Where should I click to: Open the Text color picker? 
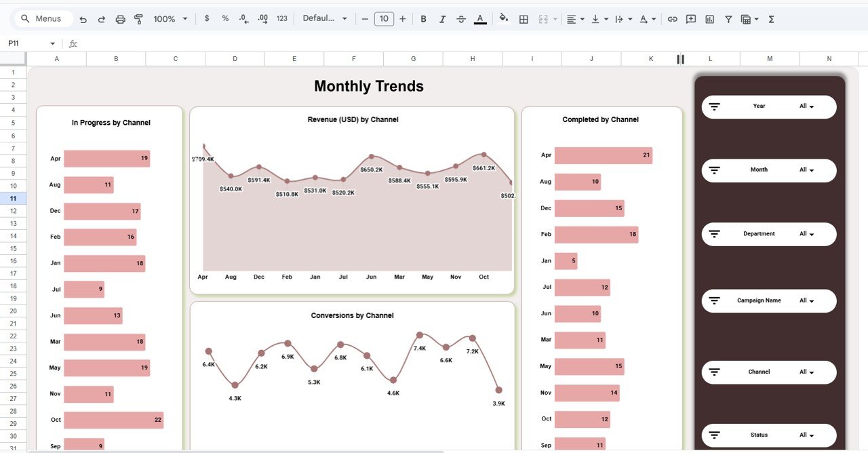(x=480, y=19)
